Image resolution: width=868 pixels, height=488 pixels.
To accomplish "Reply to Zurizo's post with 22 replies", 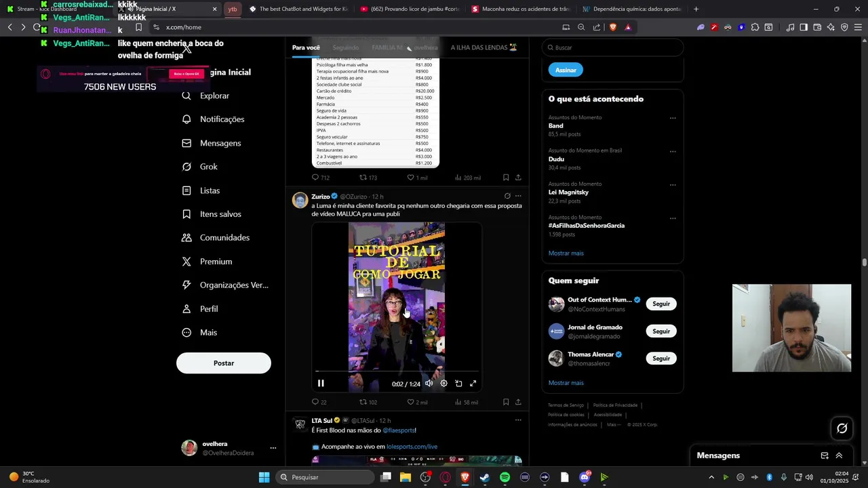I will point(319,402).
